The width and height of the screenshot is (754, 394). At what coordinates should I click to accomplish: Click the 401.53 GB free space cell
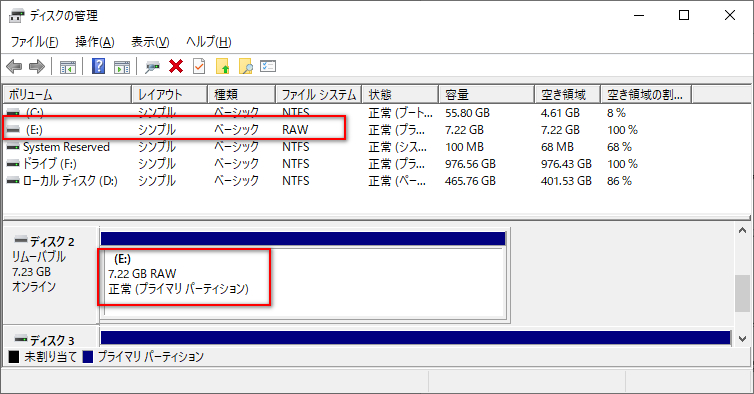coord(566,181)
